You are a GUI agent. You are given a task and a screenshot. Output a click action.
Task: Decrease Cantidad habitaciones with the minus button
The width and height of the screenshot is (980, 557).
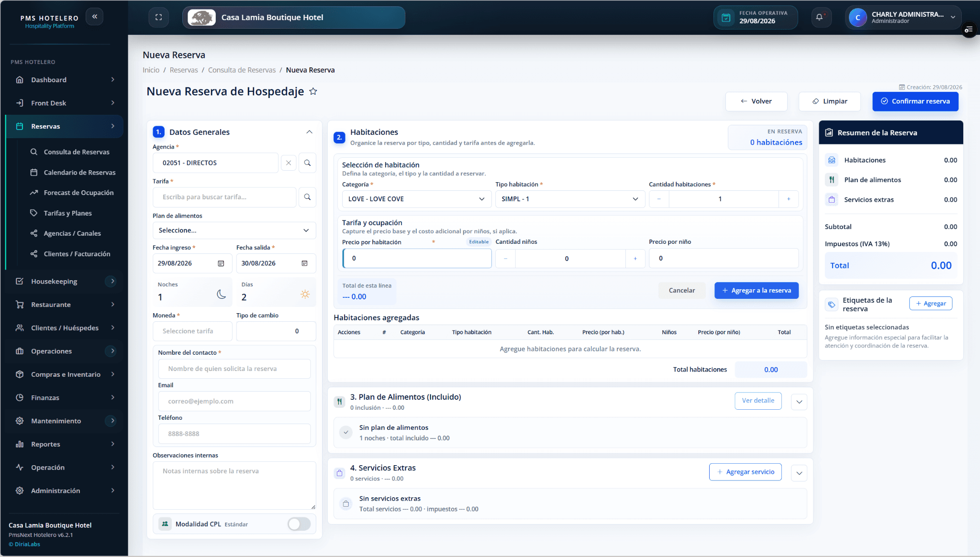[659, 199]
